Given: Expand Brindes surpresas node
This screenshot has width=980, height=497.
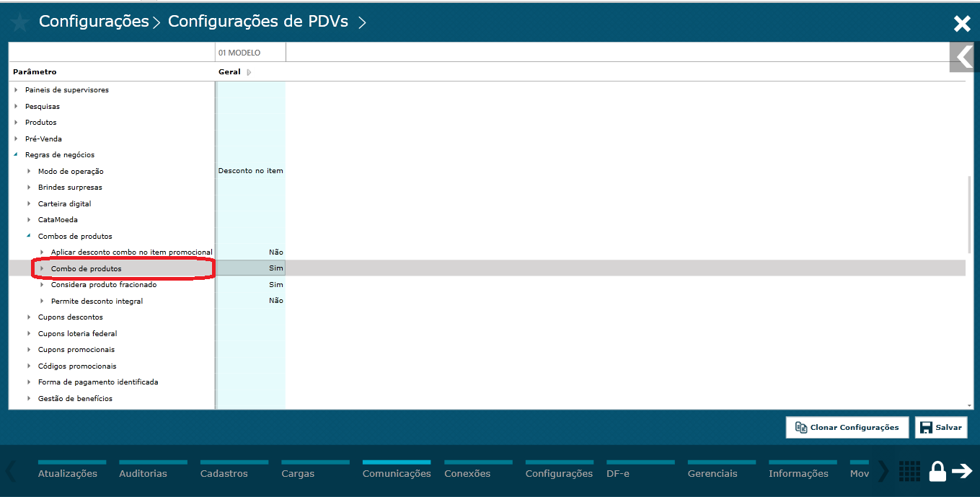Looking at the screenshot, I should pyautogui.click(x=29, y=188).
